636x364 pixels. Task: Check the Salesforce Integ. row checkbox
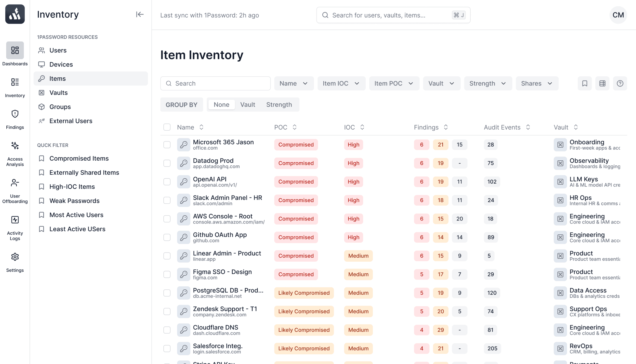click(167, 348)
